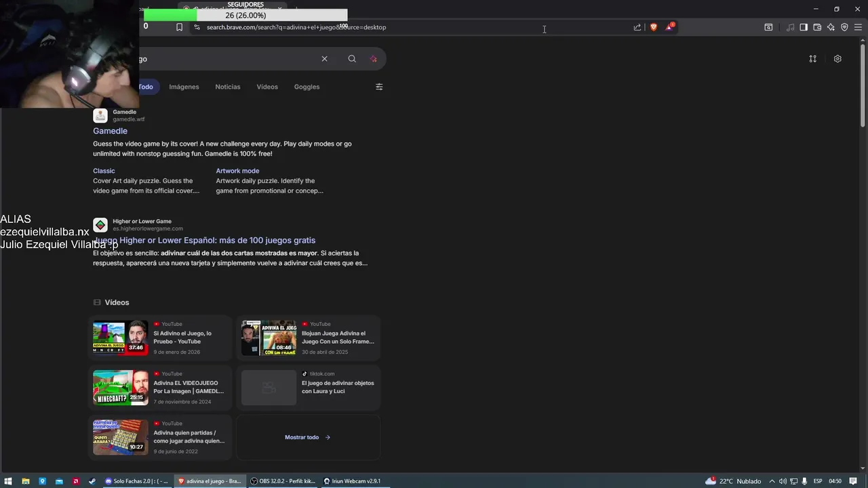This screenshot has width=868, height=488.
Task: Open the browser hamburger main menu
Action: tap(858, 27)
